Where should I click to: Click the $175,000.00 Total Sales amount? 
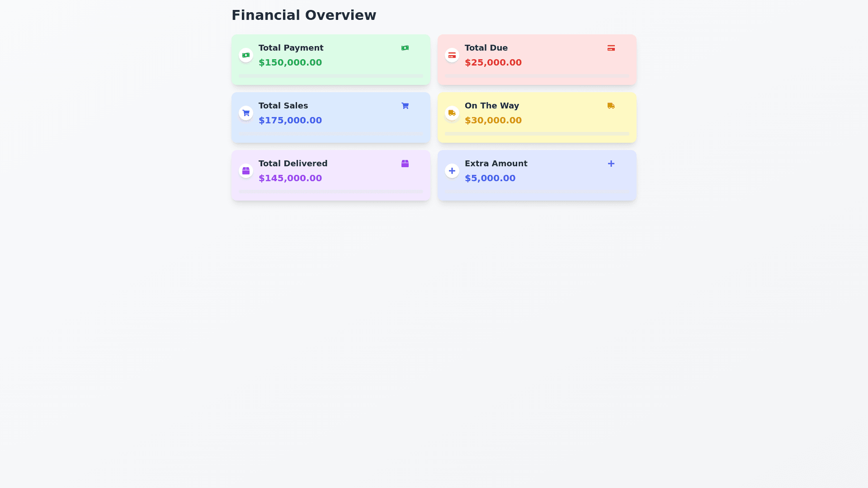(290, 120)
